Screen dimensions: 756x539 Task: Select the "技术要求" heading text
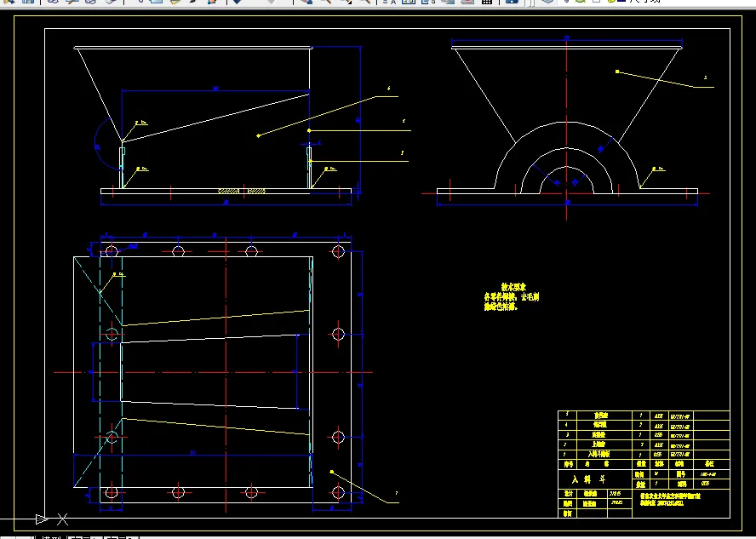point(513,286)
